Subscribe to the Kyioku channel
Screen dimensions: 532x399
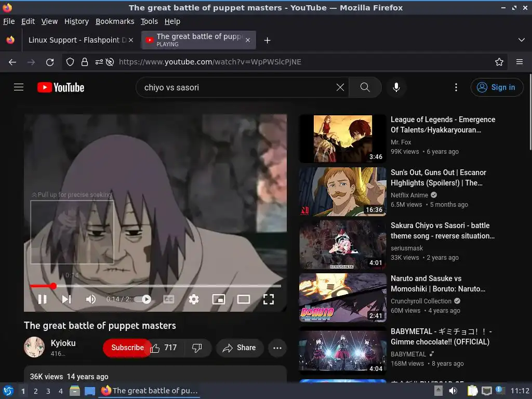coord(127,348)
